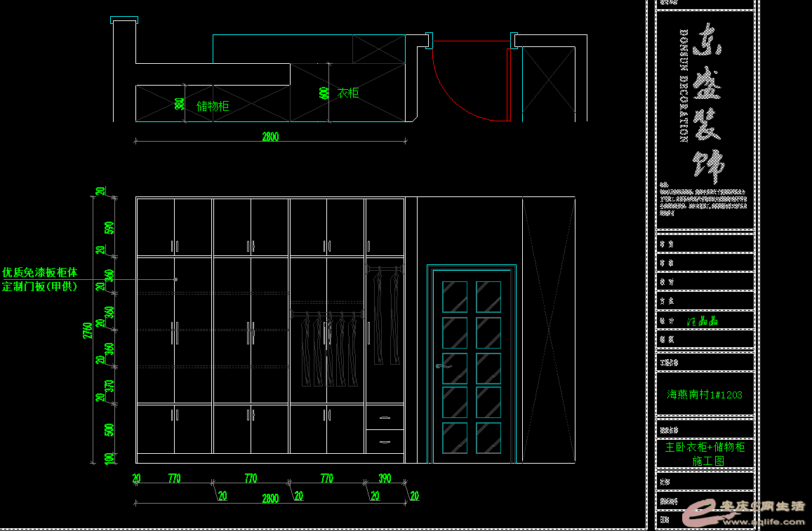Click the 衣柜 label in plan view
The height and width of the screenshot is (531, 812).
pyautogui.click(x=348, y=93)
